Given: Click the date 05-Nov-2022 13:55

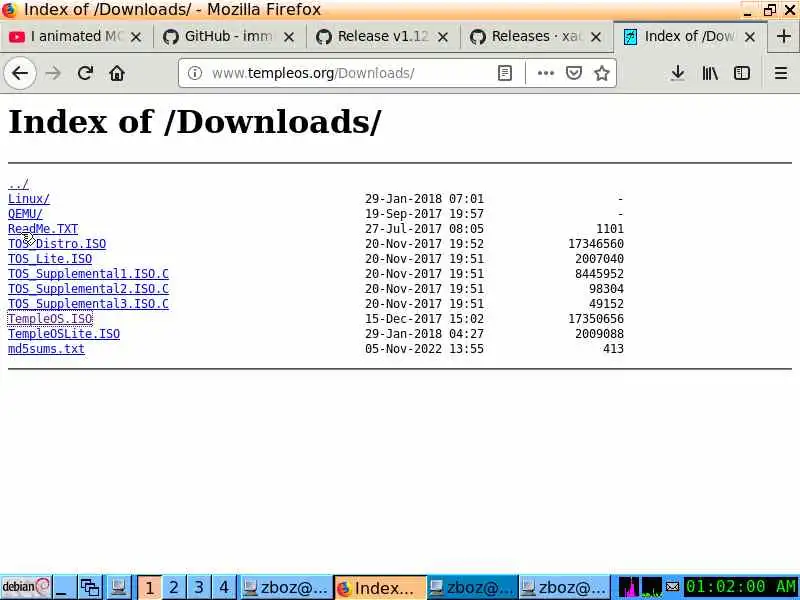Looking at the screenshot, I should pos(424,349).
